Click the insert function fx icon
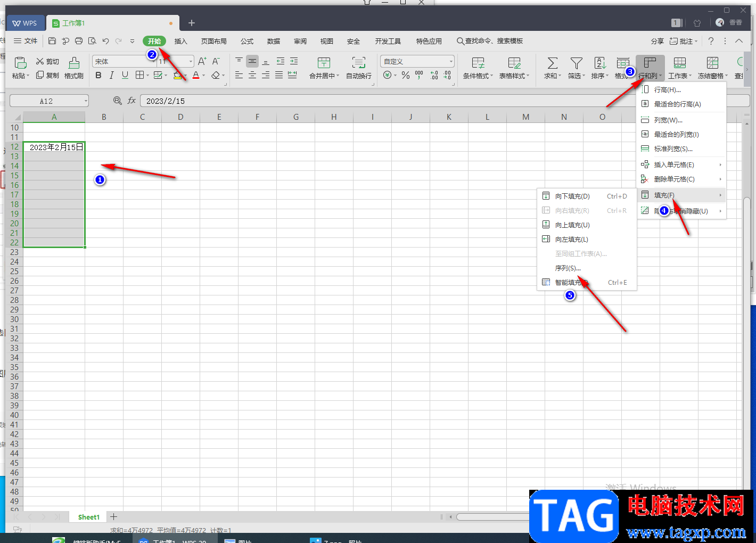This screenshot has width=756, height=543. pyautogui.click(x=132, y=101)
